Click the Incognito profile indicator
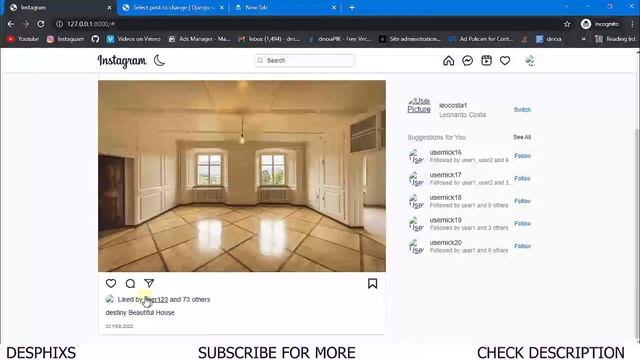 600,24
